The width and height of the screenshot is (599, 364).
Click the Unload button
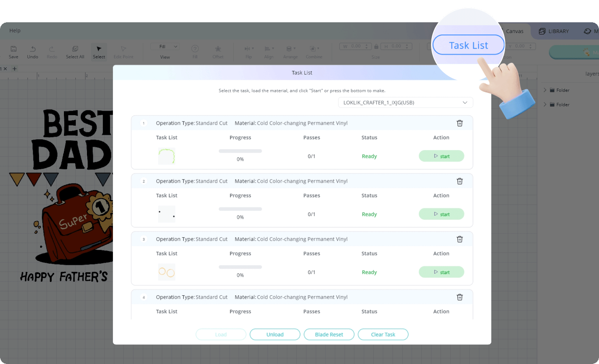pyautogui.click(x=275, y=335)
